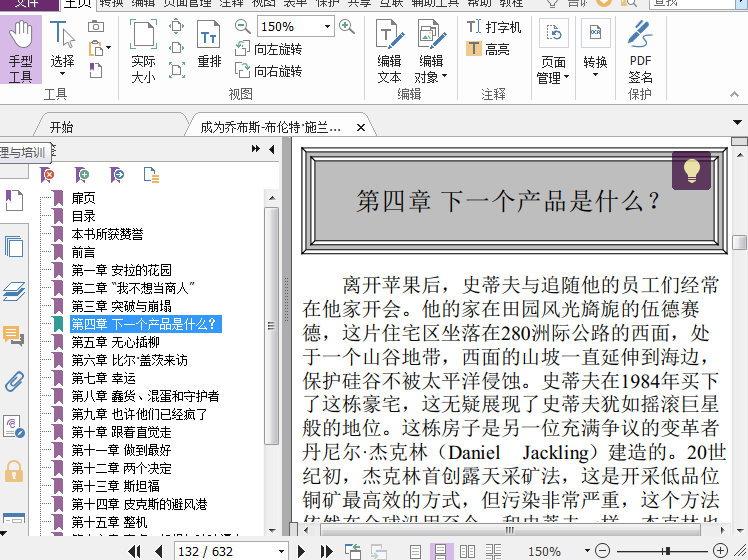This screenshot has height=560, width=748.
Task: Click the ribbon zoom-in magnifier
Action: pos(347,26)
